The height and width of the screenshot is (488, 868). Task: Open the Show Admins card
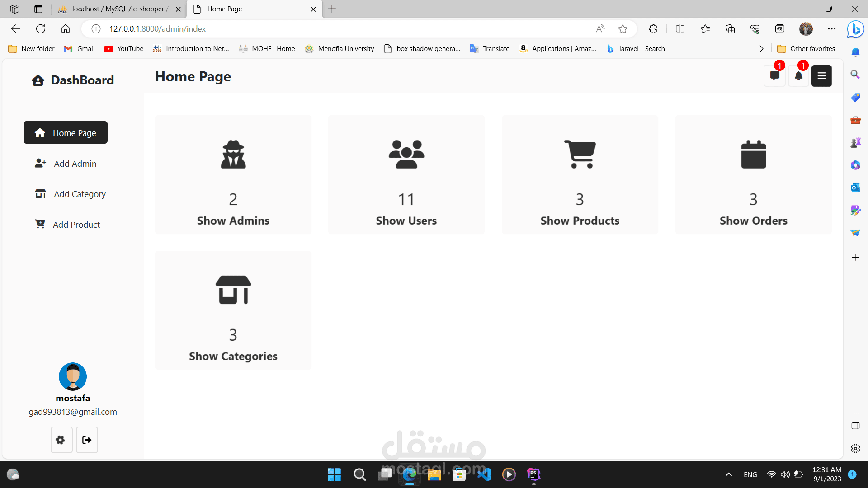[x=233, y=174]
